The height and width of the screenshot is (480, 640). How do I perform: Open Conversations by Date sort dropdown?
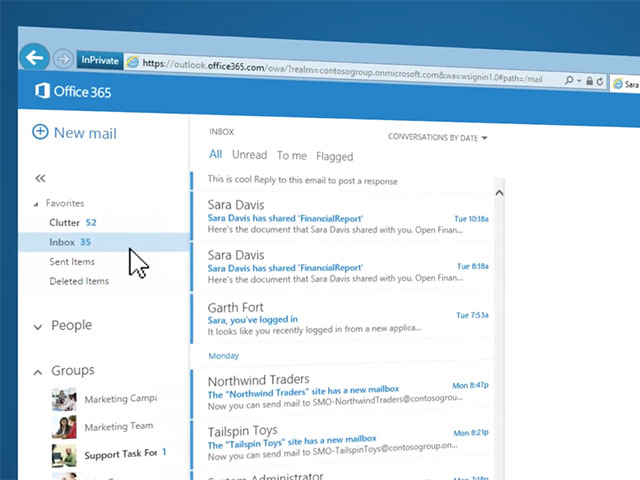[438, 138]
